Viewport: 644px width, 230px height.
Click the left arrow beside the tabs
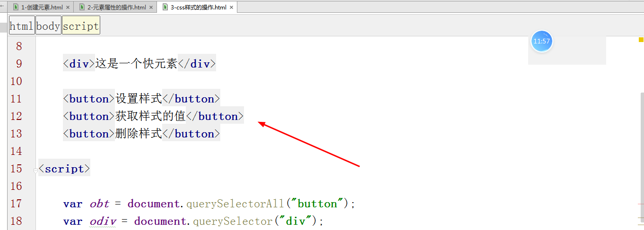click(x=2, y=7)
